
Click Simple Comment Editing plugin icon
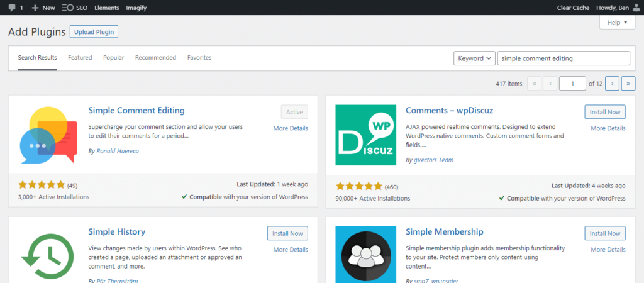coord(48,135)
